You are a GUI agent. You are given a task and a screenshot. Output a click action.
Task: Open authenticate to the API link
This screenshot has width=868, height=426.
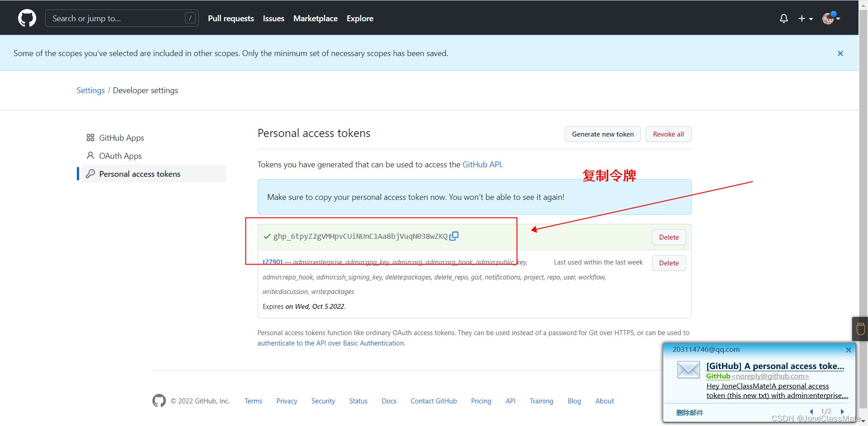click(x=331, y=343)
